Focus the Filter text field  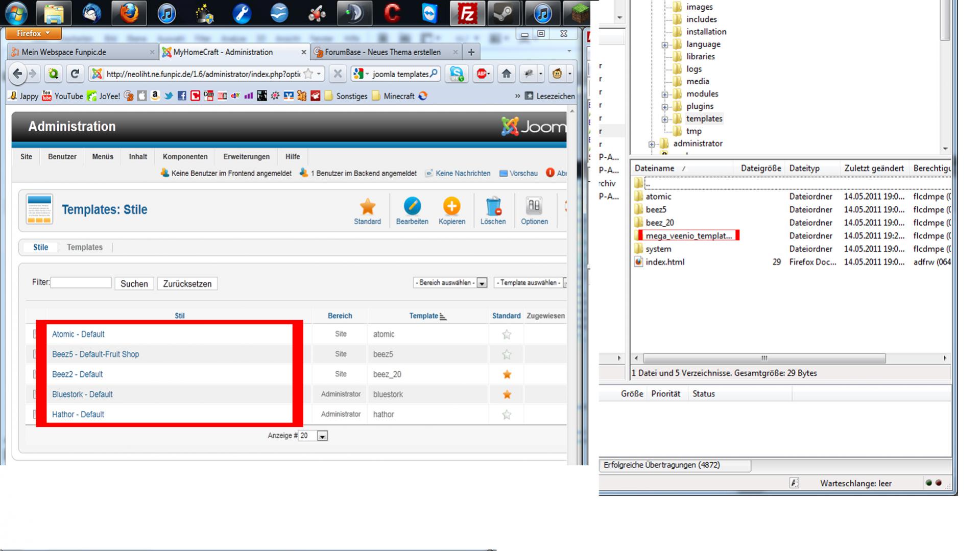[81, 283]
